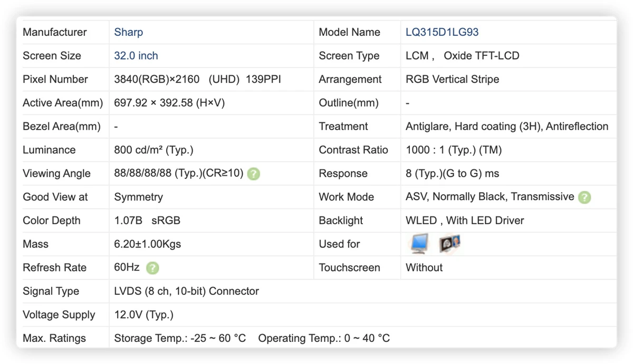This screenshot has height=364, width=633.
Task: Click the Backlight WLED With LED Driver text
Action: [x=465, y=221]
